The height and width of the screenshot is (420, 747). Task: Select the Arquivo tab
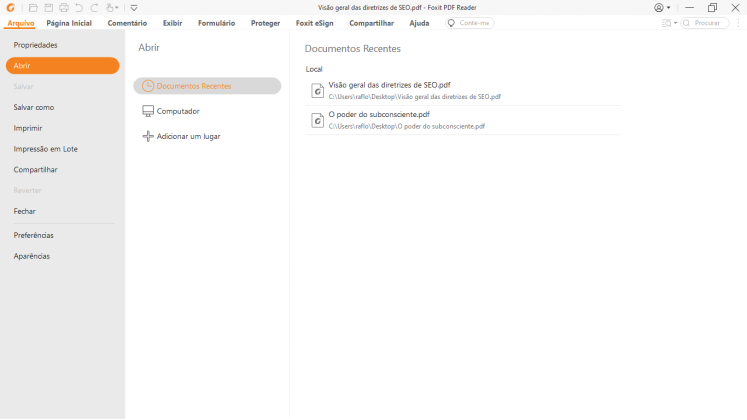click(x=21, y=23)
